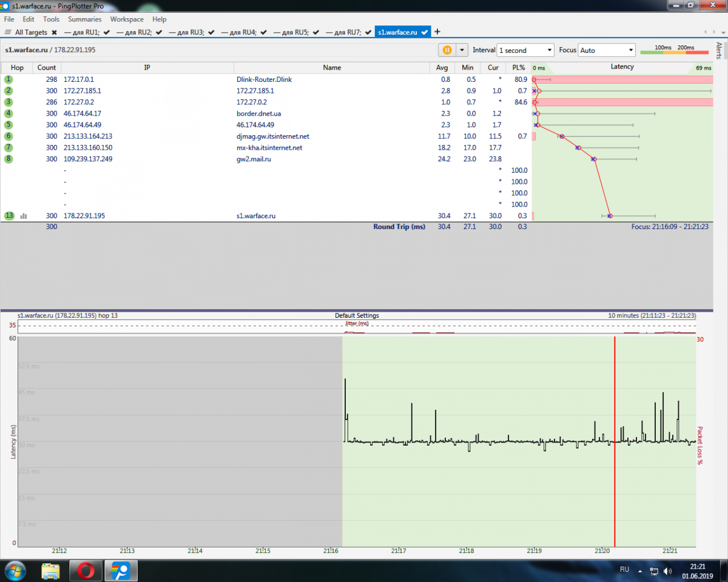Click the hop 1 green number circle

8,79
